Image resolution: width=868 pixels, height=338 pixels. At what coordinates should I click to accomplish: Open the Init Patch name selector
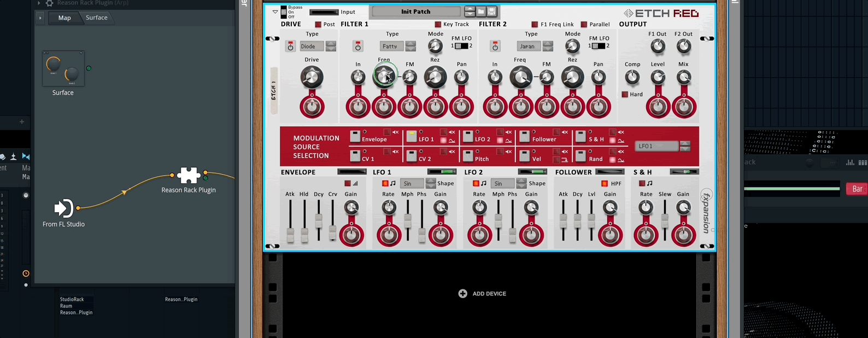pos(417,11)
